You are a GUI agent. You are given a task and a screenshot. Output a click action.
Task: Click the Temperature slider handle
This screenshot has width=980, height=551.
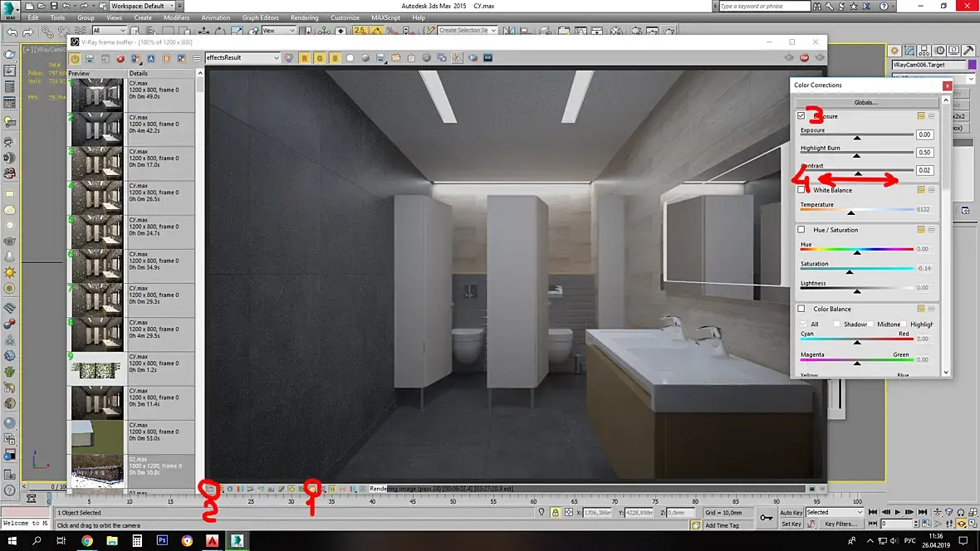click(850, 213)
